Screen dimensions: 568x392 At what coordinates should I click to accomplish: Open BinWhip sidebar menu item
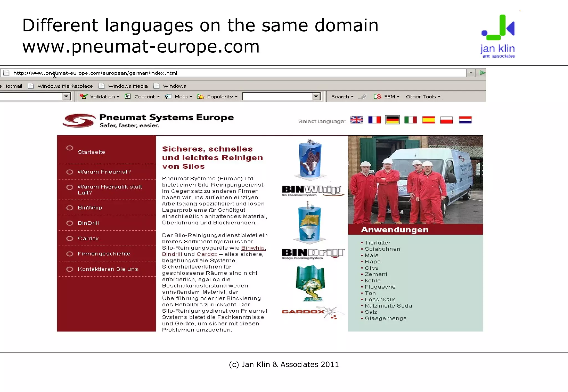(x=90, y=208)
